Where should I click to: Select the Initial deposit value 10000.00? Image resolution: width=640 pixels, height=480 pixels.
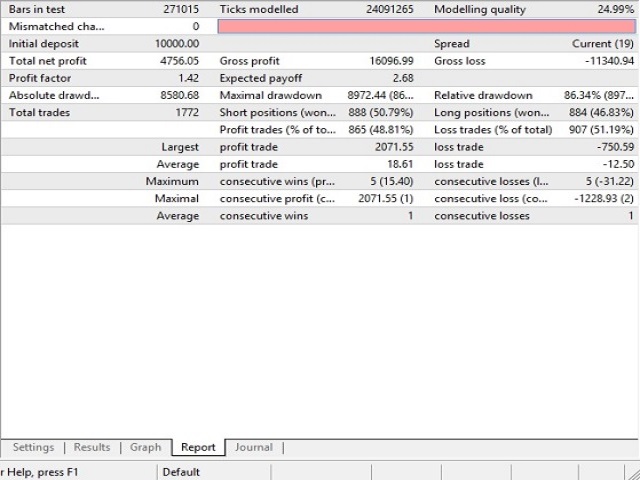click(x=177, y=44)
